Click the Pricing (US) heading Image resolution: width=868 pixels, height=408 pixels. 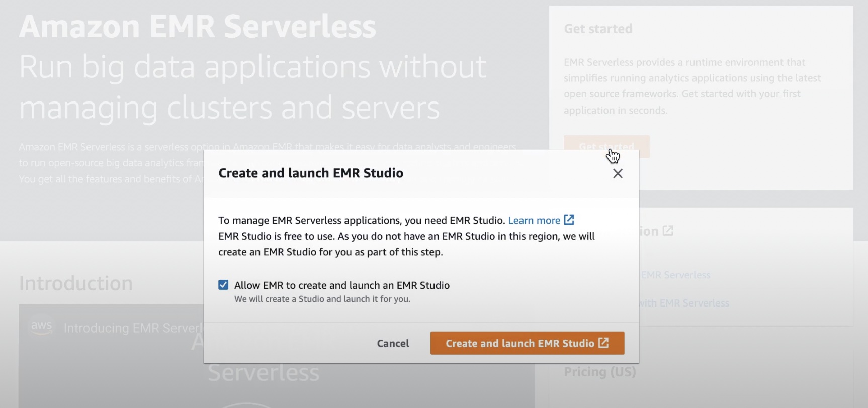click(x=599, y=372)
